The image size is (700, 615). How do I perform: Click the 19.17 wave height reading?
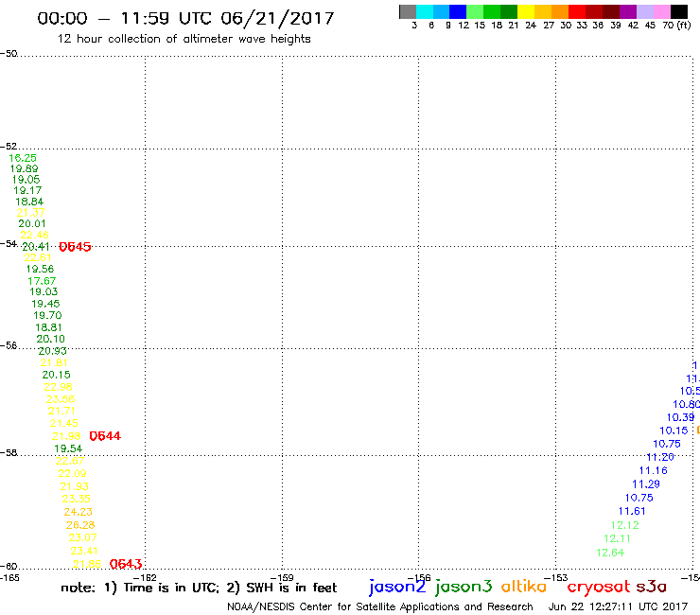pyautogui.click(x=27, y=191)
